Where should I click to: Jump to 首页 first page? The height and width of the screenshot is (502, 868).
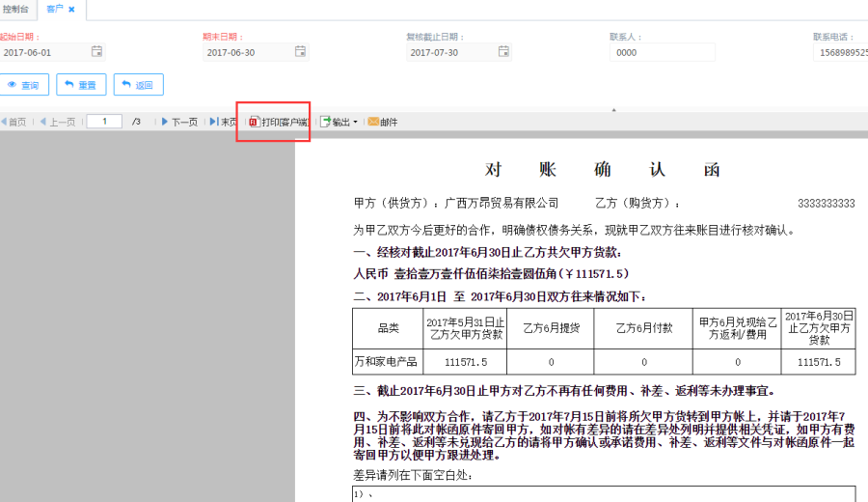pos(14,122)
